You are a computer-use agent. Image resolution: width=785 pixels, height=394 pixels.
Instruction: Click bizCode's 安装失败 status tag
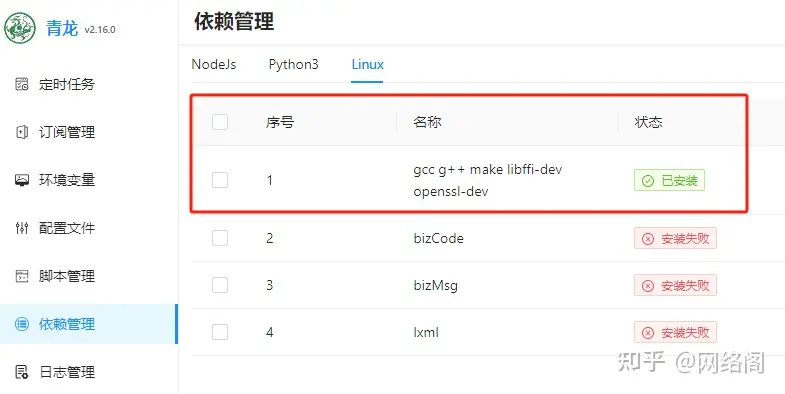coord(675,238)
